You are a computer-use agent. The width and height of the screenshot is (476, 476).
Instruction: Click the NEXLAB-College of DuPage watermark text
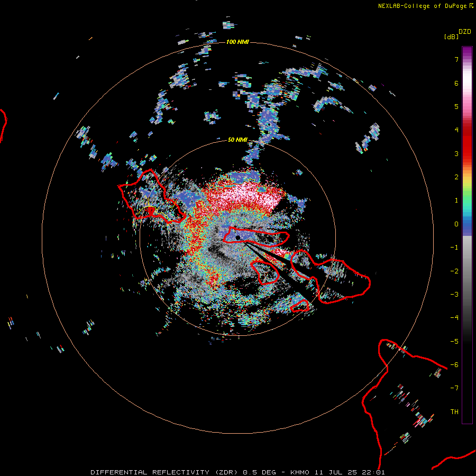click(425, 6)
